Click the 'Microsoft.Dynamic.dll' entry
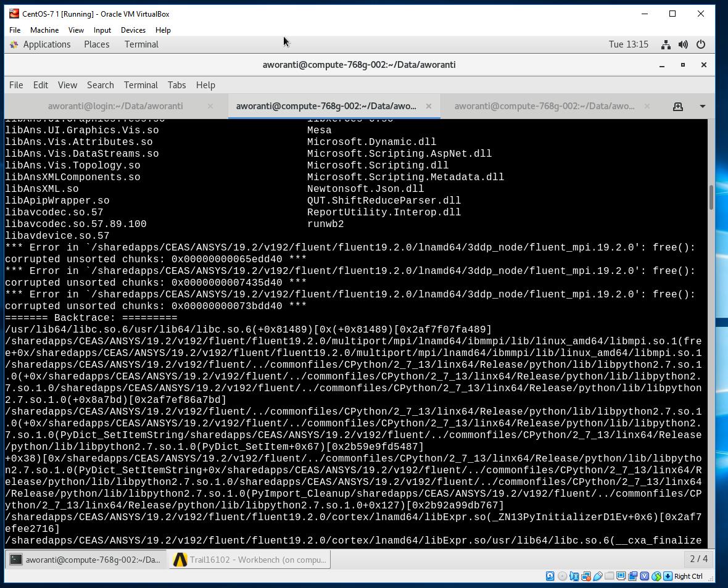 pyautogui.click(x=371, y=142)
